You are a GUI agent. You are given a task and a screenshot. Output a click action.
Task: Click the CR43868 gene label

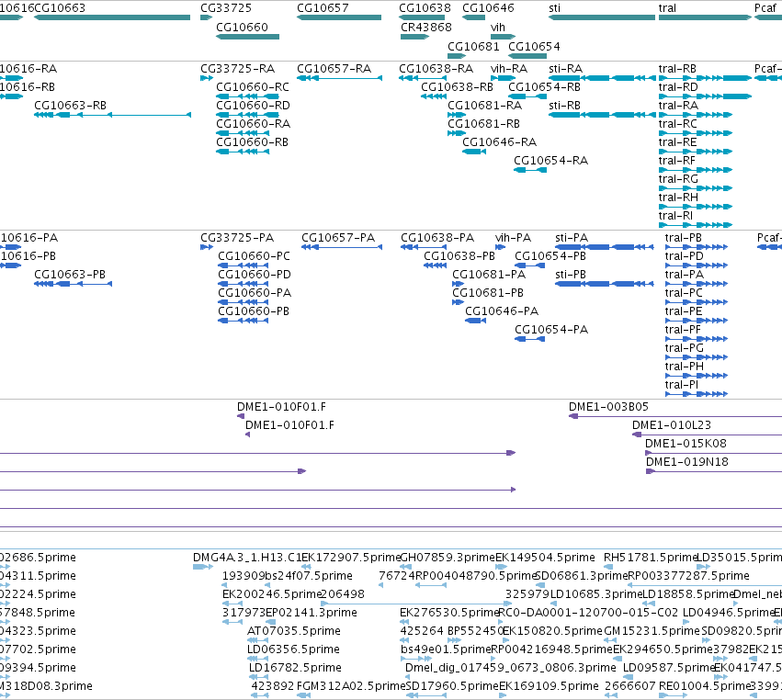point(426,28)
